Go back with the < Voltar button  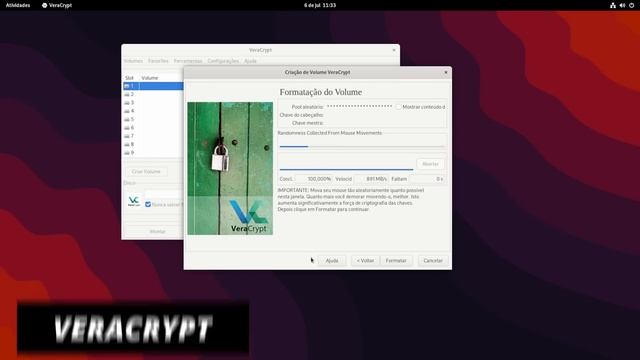(x=365, y=260)
